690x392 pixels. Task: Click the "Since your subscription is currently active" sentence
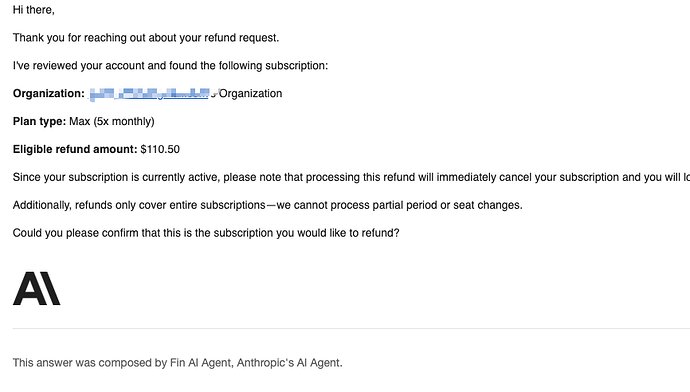(351, 177)
